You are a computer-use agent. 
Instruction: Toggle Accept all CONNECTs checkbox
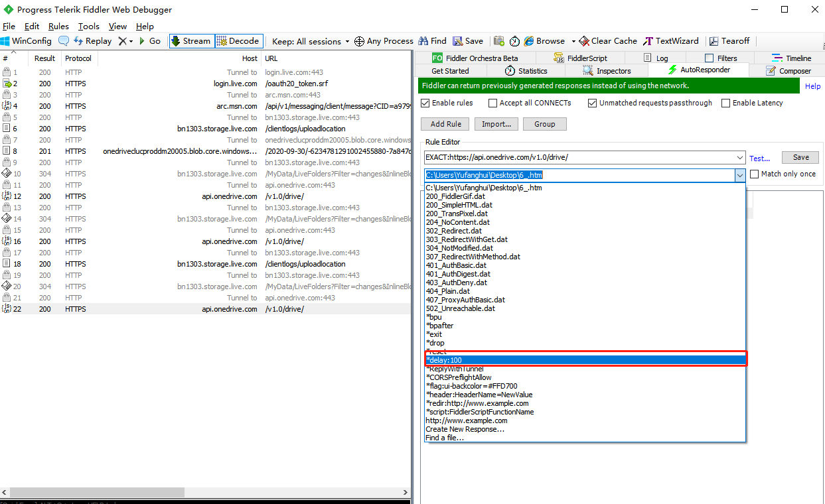click(x=492, y=103)
